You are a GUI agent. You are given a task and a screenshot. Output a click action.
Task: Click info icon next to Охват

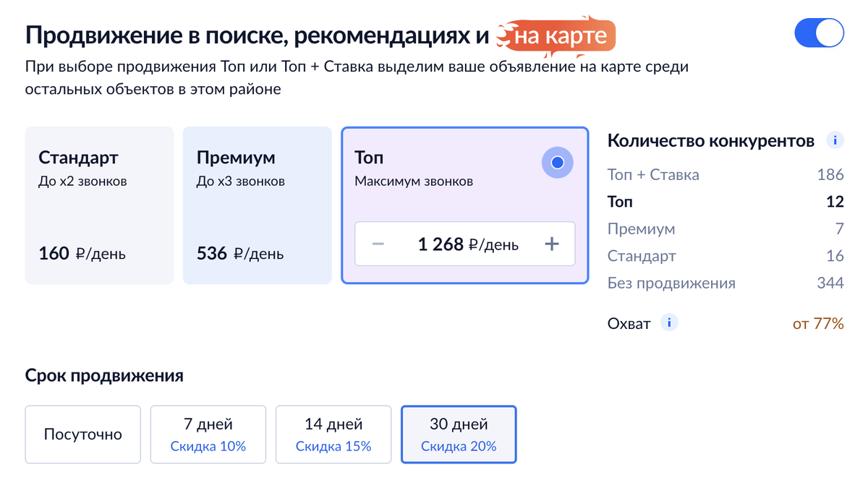(670, 323)
